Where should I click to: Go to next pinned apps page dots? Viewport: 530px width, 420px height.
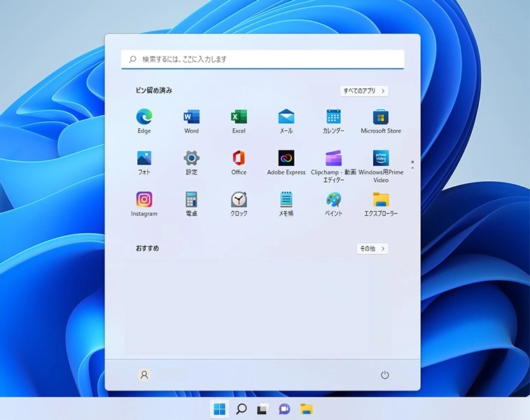412,165
